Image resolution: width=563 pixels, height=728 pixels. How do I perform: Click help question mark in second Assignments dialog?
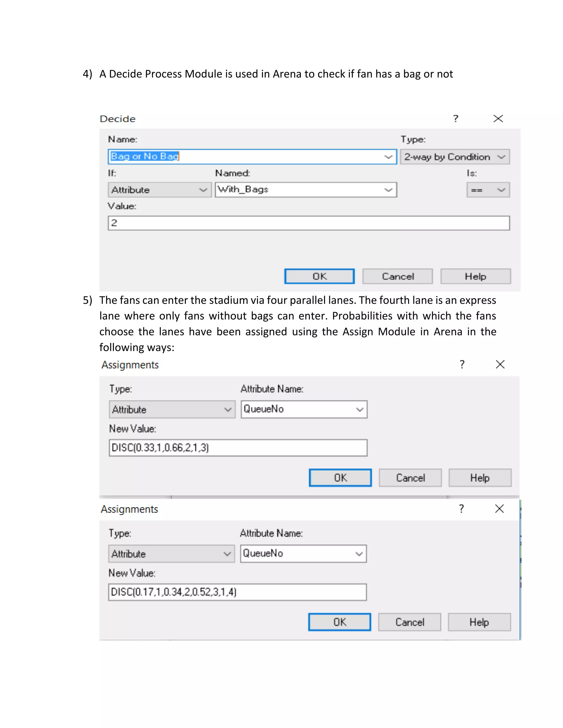coord(461,509)
